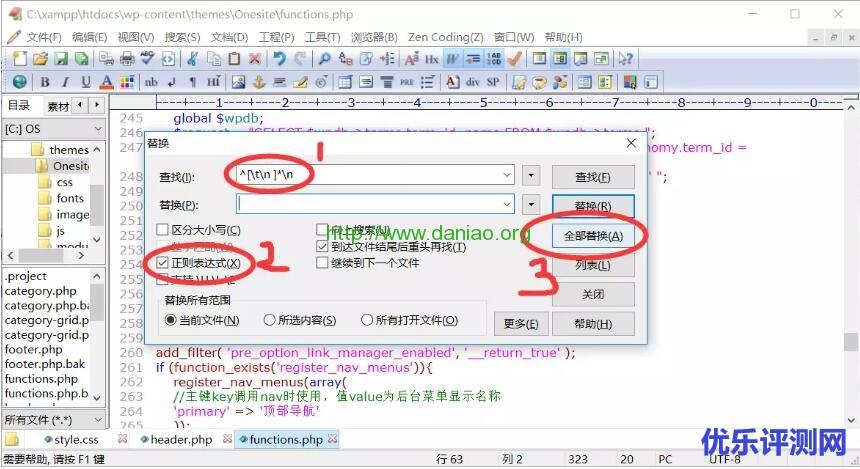The height and width of the screenshot is (469, 860).
Task: Click the 列表(L) button
Action: pos(593,265)
